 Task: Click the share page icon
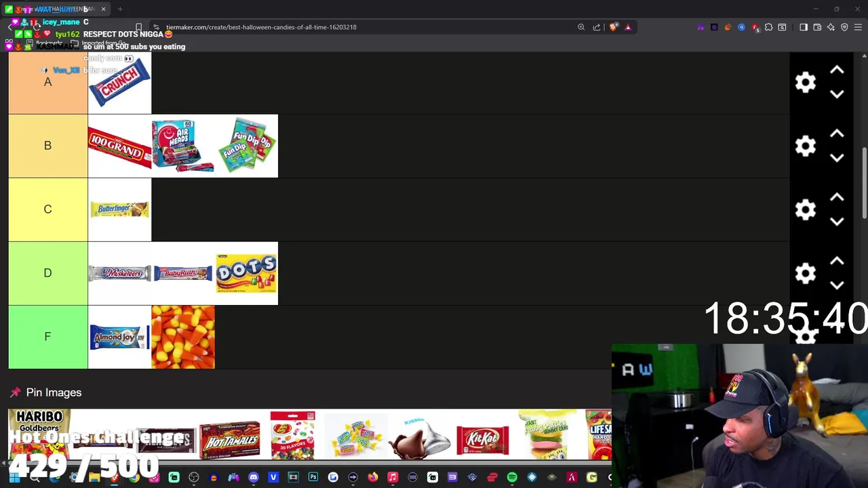[x=597, y=27]
